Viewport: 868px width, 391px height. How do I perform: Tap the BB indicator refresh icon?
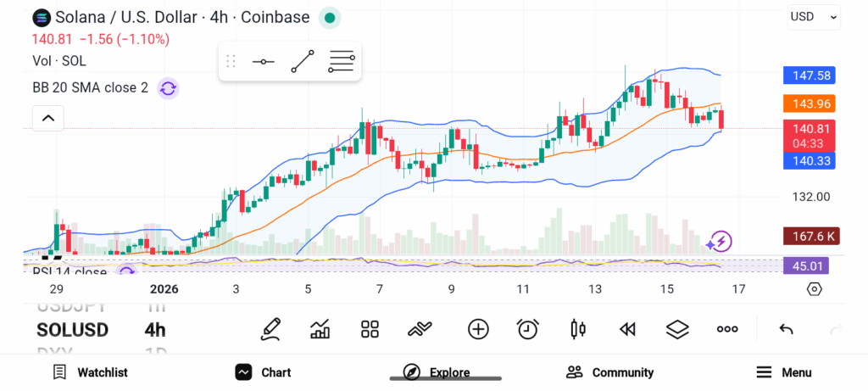168,87
